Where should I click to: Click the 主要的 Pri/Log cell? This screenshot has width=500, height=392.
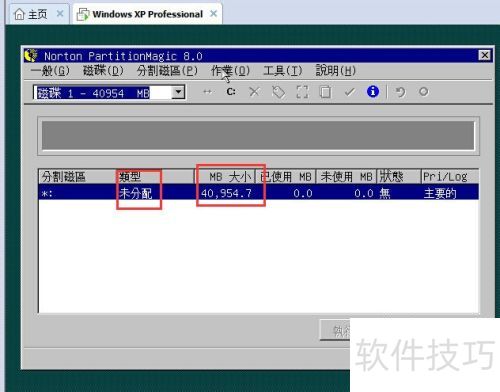click(x=440, y=193)
